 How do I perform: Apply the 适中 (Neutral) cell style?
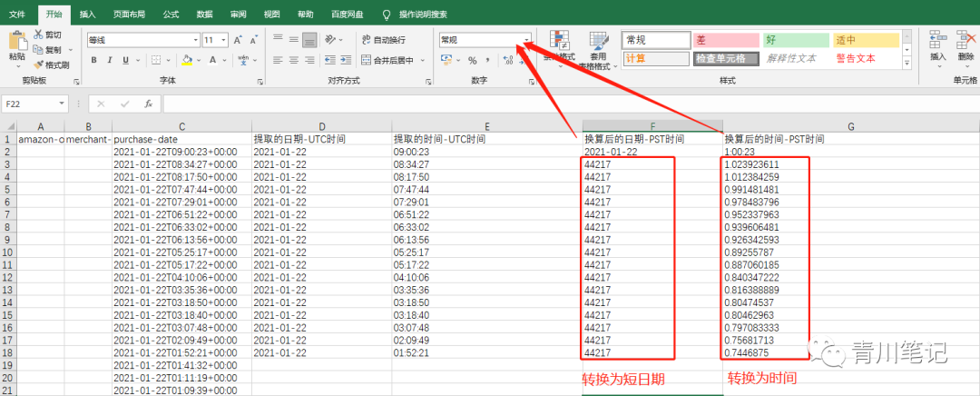(867, 40)
